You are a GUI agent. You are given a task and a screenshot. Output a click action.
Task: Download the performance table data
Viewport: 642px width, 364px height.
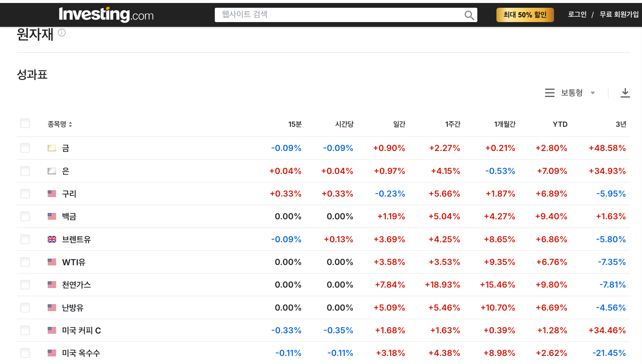(625, 93)
